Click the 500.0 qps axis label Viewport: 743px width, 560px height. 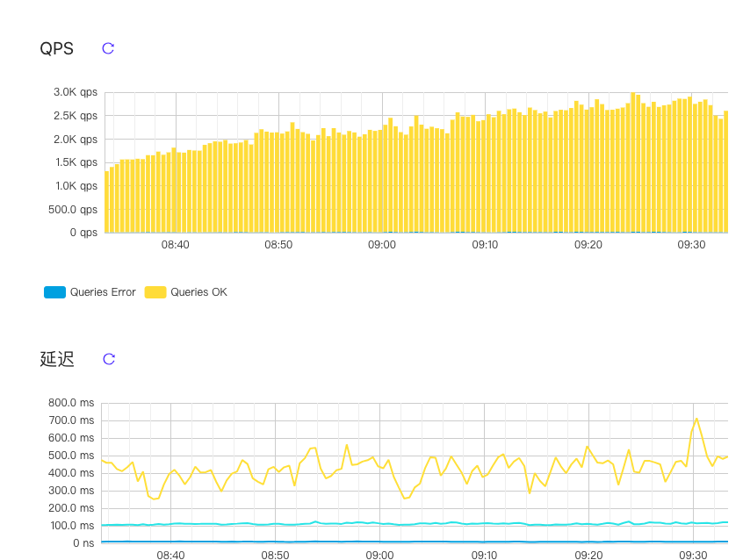click(x=73, y=210)
